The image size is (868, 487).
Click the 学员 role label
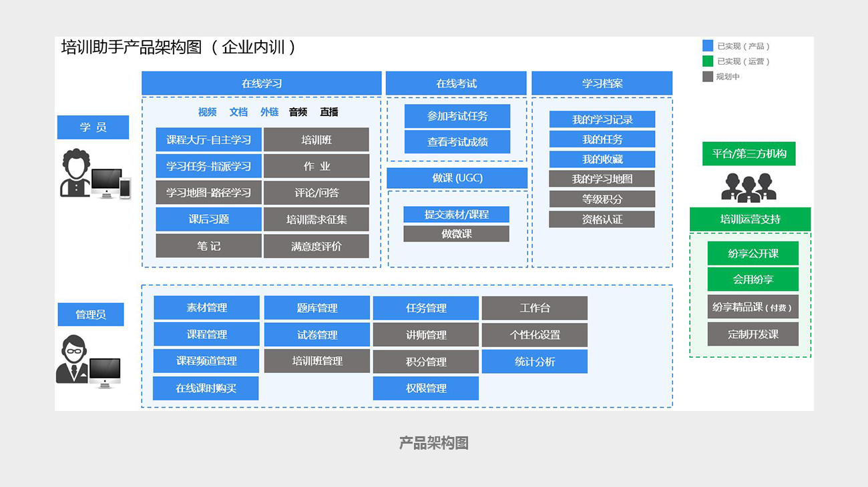point(93,127)
